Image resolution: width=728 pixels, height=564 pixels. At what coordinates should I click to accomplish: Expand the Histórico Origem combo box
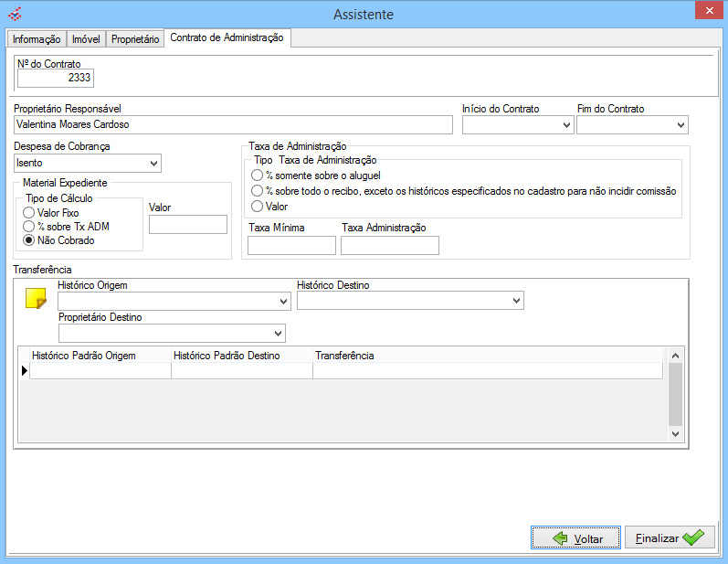click(x=282, y=302)
